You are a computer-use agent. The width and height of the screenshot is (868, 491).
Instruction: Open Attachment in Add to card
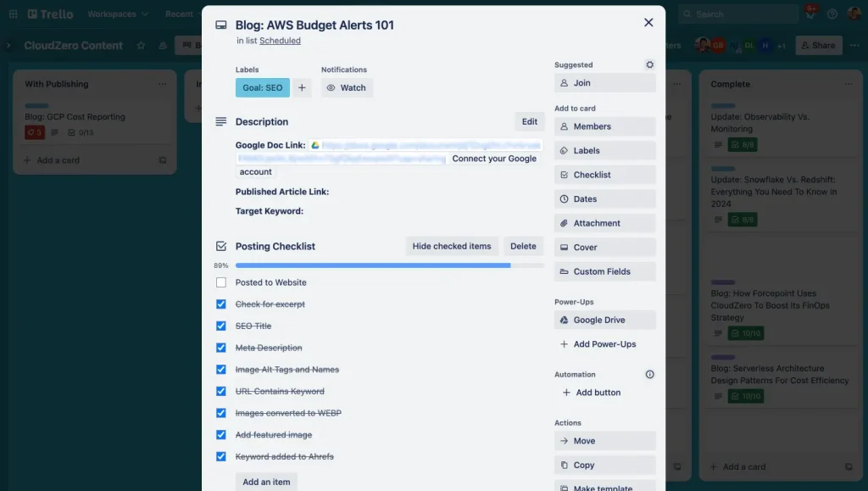(x=605, y=223)
